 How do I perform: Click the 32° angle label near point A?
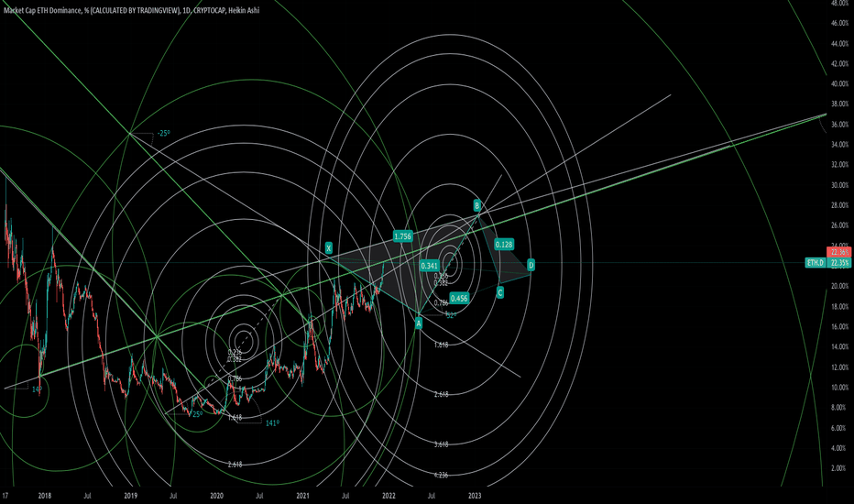click(x=451, y=315)
